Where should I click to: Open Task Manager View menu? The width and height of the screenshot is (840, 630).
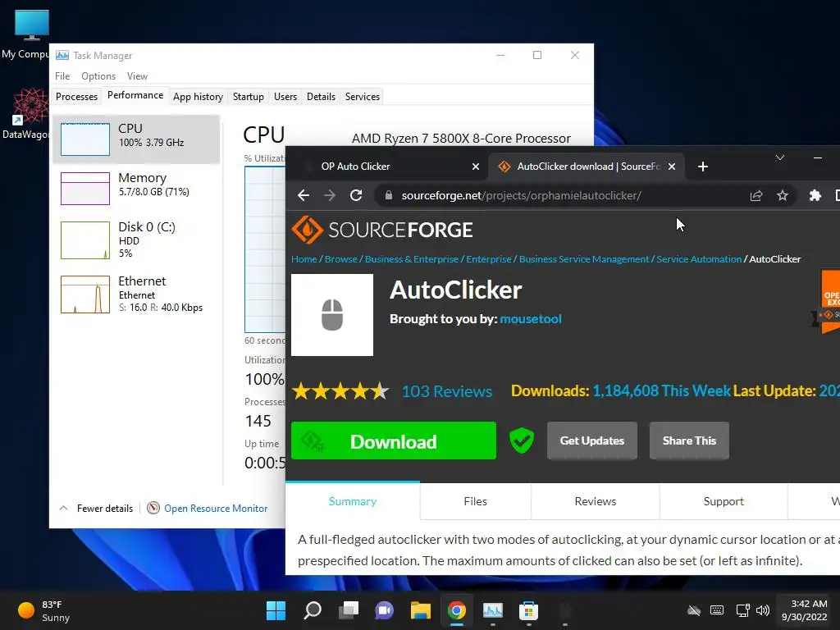pos(137,76)
